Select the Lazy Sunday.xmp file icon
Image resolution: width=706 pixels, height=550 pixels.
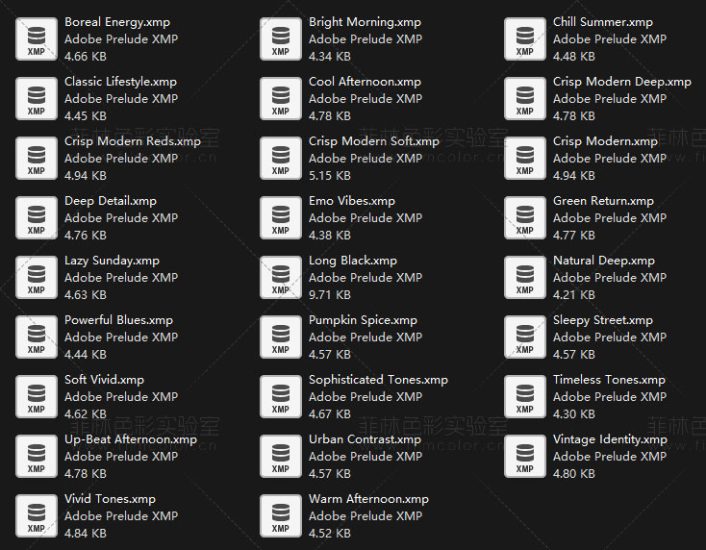coord(36,278)
